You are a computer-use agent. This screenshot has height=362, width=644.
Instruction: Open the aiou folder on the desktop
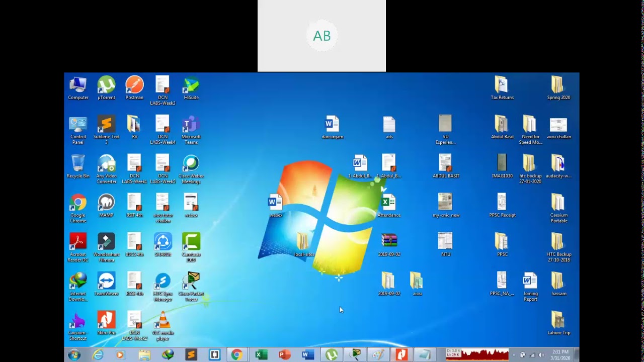pyautogui.click(x=417, y=284)
